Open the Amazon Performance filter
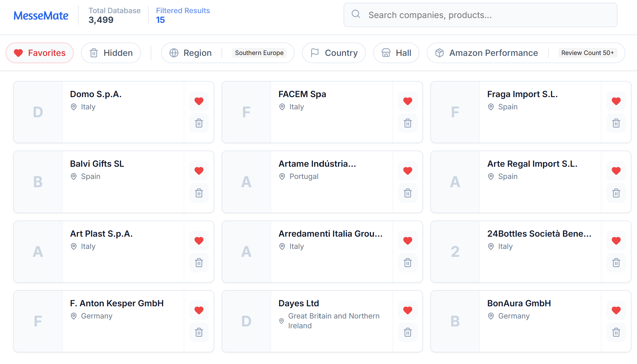 [x=485, y=53]
